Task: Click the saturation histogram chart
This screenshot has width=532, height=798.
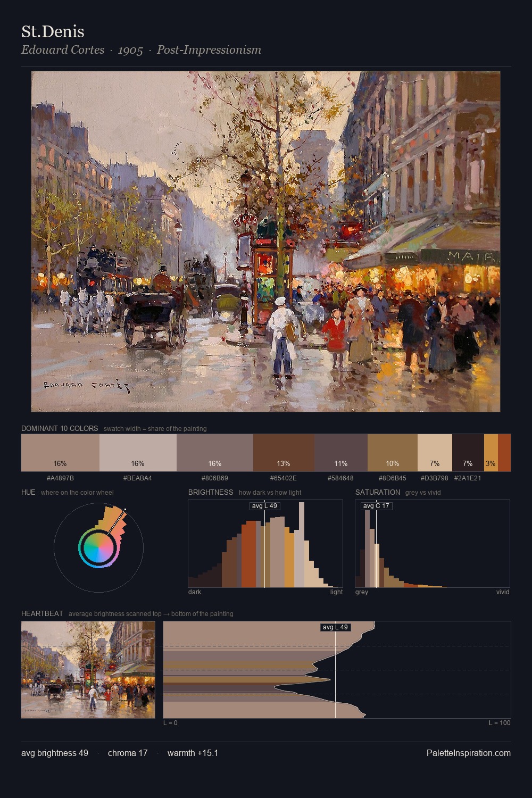Action: (x=433, y=544)
